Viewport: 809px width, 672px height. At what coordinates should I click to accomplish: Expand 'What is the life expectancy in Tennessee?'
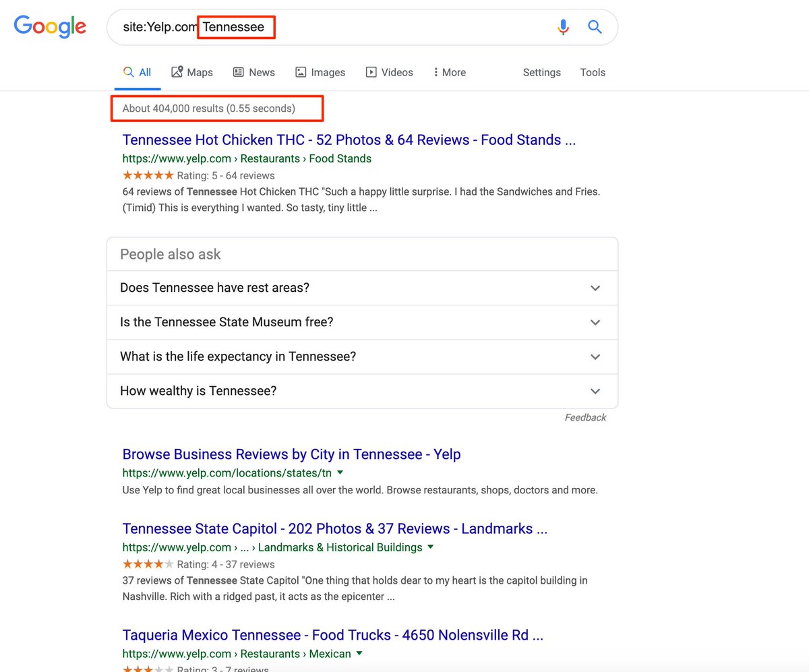362,357
